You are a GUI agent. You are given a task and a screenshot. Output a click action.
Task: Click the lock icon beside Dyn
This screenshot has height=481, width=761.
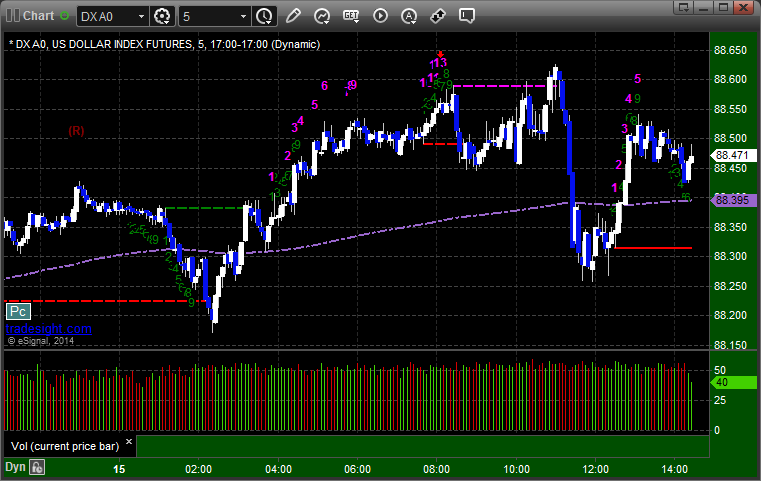point(37,467)
